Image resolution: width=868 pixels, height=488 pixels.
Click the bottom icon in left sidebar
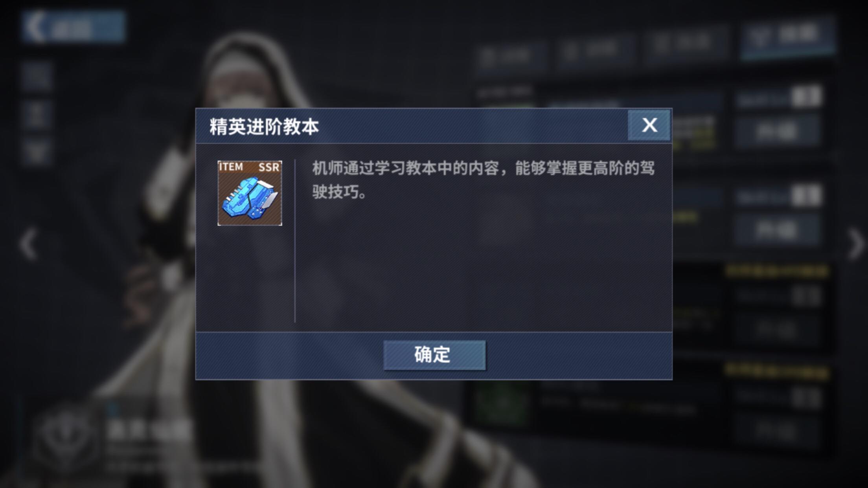click(x=36, y=152)
